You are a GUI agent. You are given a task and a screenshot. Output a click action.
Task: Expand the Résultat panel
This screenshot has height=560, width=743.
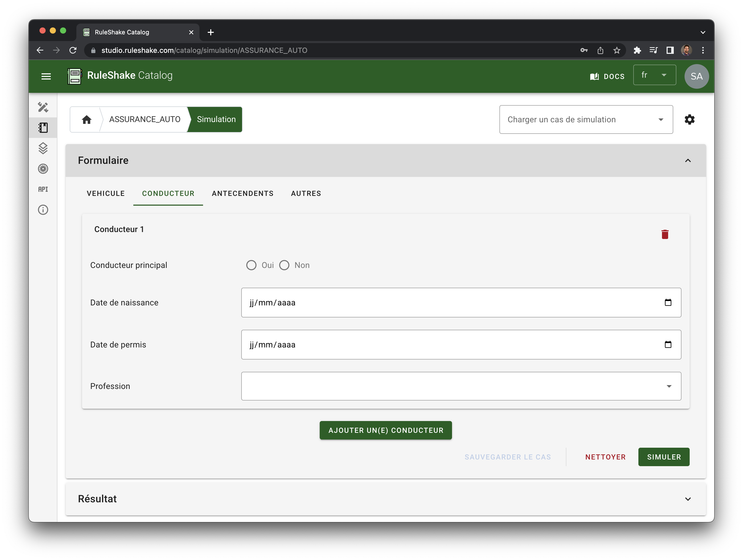tap(688, 499)
